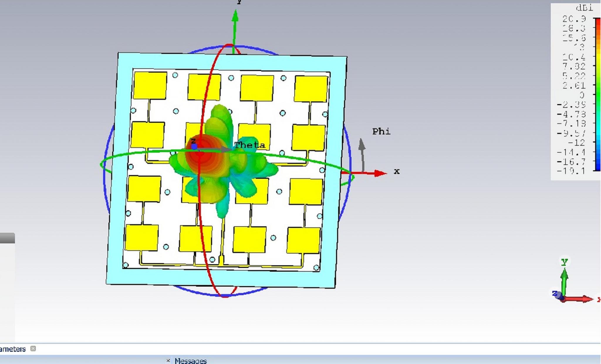Select the Messages panel title

[190, 360]
